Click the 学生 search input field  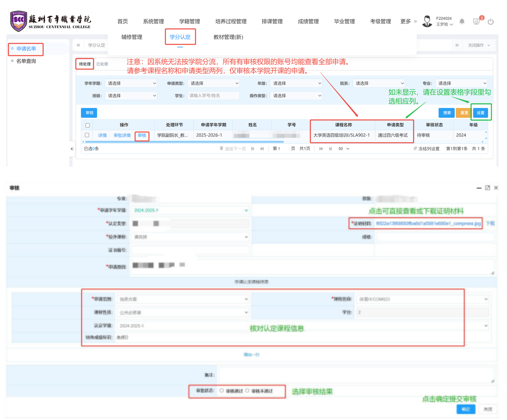(213, 96)
